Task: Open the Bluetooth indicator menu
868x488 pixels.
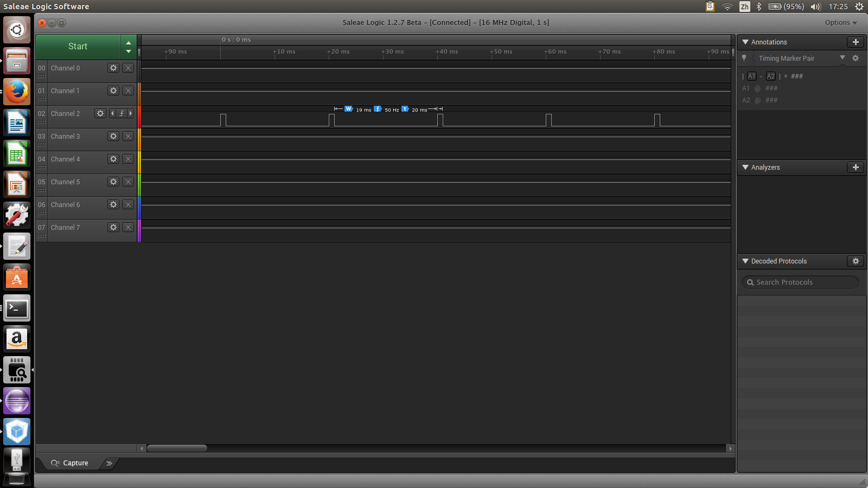Action: click(x=759, y=7)
